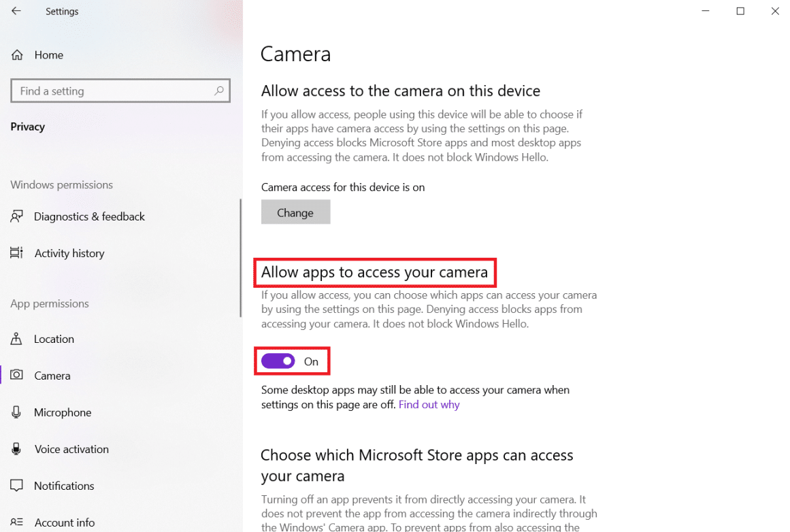This screenshot has height=532, width=790.
Task: Open Voice activation settings
Action: pos(71,450)
